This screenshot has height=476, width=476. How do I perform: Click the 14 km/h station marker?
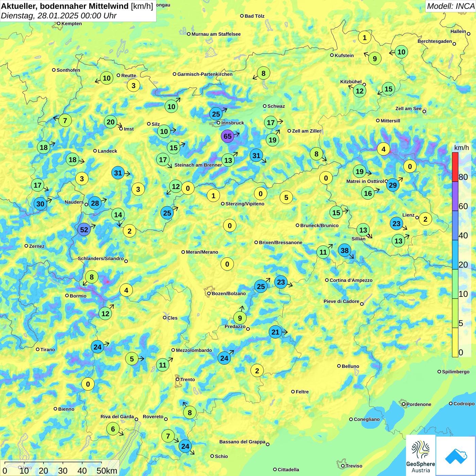pos(118,215)
